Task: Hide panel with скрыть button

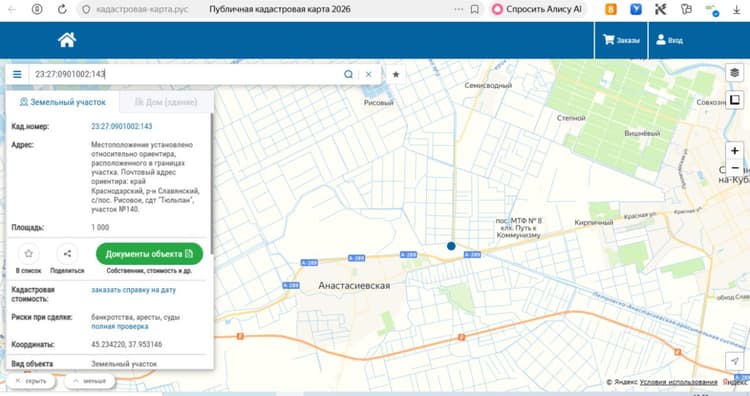Action: click(x=31, y=381)
